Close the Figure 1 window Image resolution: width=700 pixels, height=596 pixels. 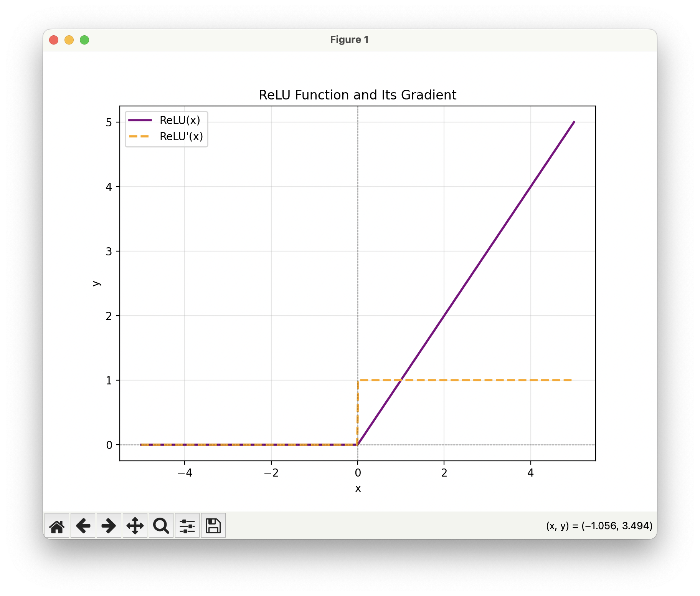click(x=54, y=40)
